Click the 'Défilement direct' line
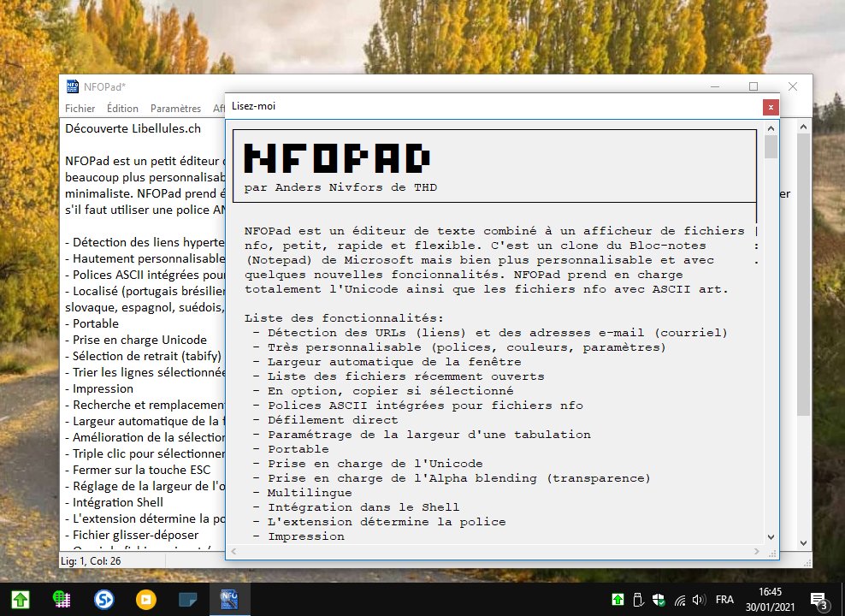 click(333, 420)
